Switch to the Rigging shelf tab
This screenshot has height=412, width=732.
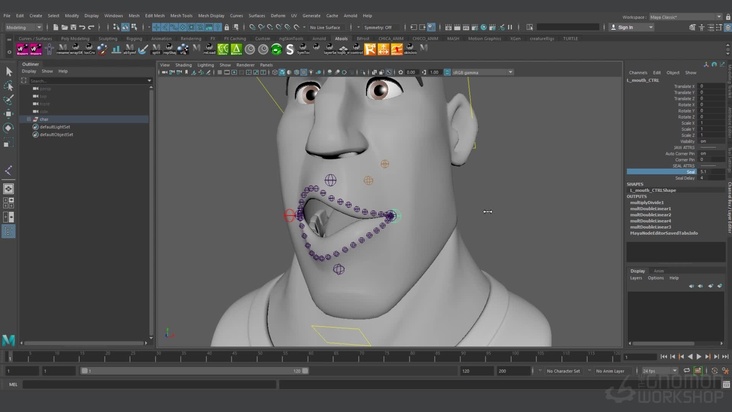coord(133,38)
